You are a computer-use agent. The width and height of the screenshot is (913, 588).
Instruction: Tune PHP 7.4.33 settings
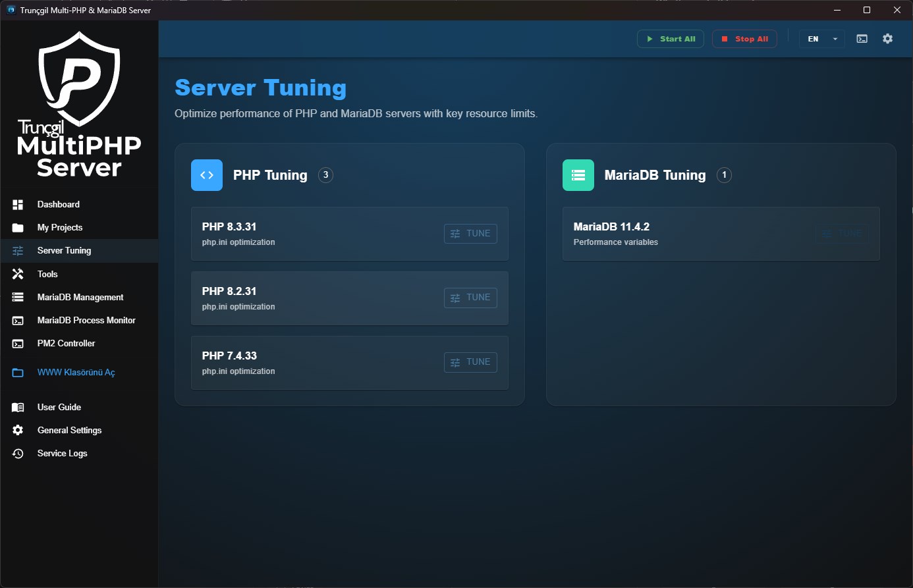pyautogui.click(x=470, y=362)
